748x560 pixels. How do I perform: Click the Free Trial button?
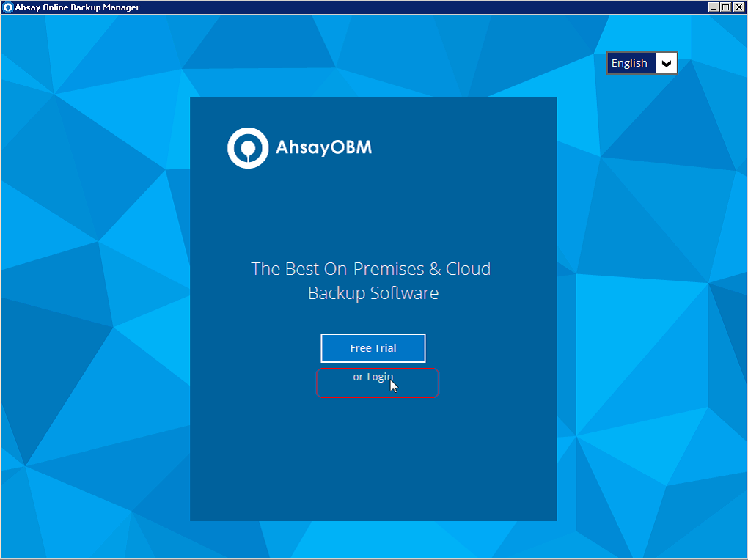click(373, 348)
